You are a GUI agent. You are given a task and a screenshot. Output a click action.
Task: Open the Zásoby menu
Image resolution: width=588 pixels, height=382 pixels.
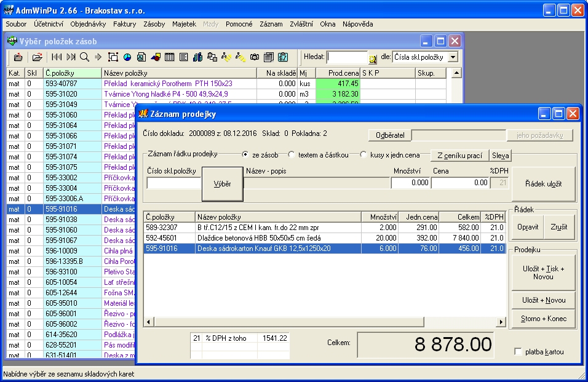pyautogui.click(x=154, y=24)
